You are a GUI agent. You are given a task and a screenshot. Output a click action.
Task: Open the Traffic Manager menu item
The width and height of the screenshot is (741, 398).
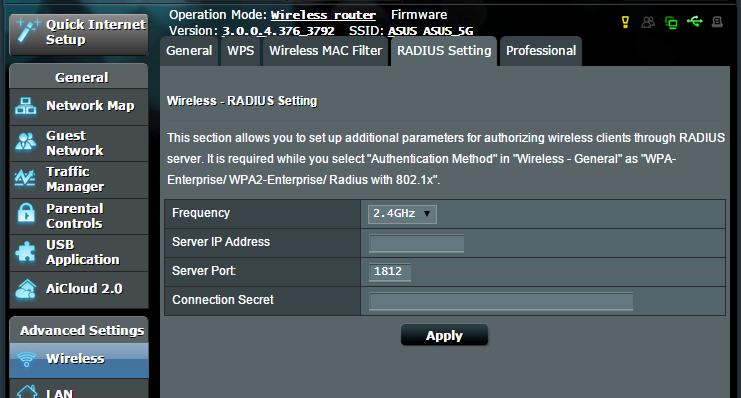click(x=79, y=179)
